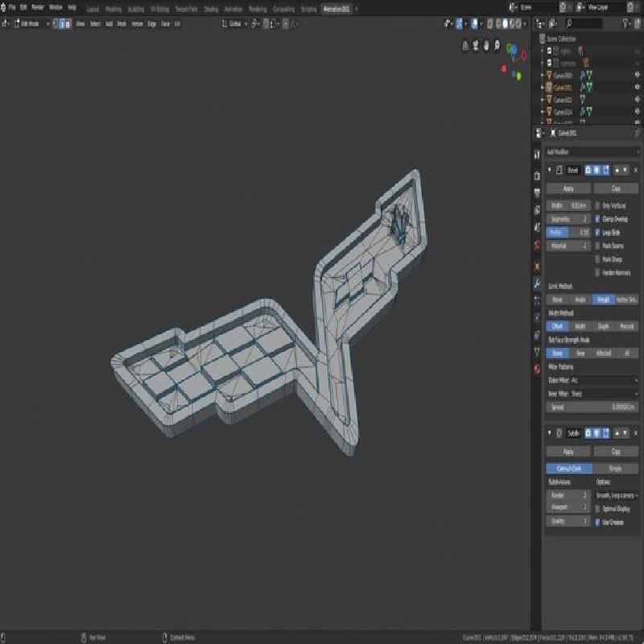Select Simple subdivision type button

615,469
